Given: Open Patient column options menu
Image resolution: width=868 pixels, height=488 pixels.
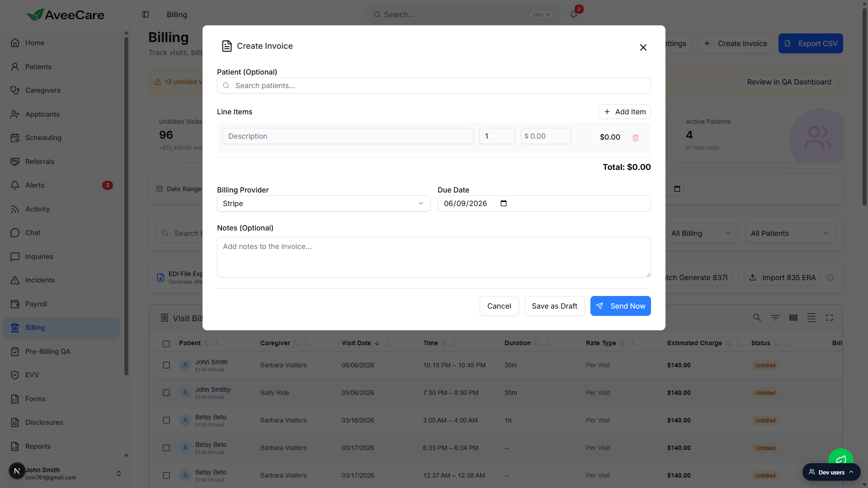Looking at the screenshot, I should click(217, 343).
